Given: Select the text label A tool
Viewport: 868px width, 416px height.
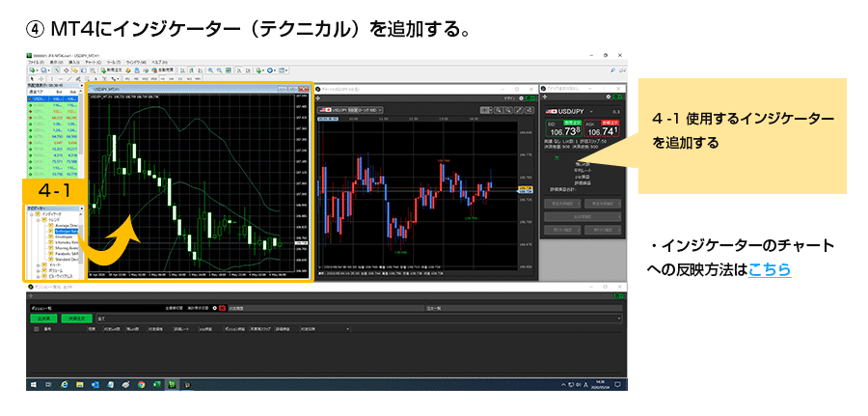Looking at the screenshot, I should click(95, 78).
